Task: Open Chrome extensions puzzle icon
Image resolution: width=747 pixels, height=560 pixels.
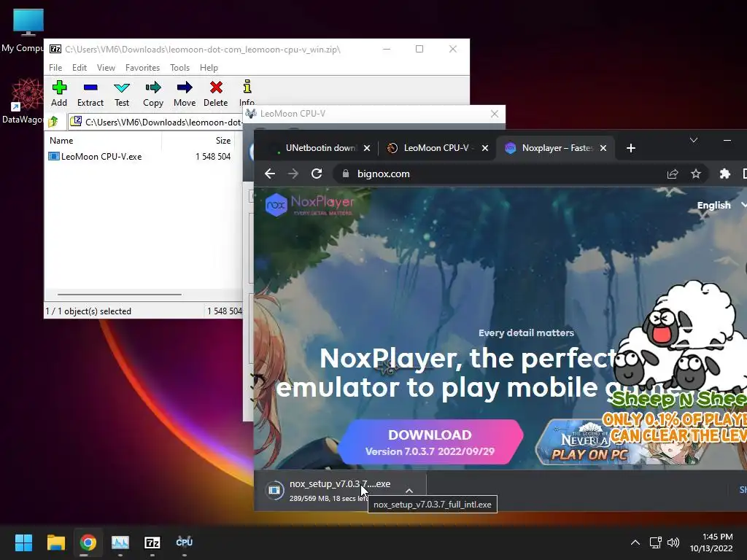Action: coord(725,174)
